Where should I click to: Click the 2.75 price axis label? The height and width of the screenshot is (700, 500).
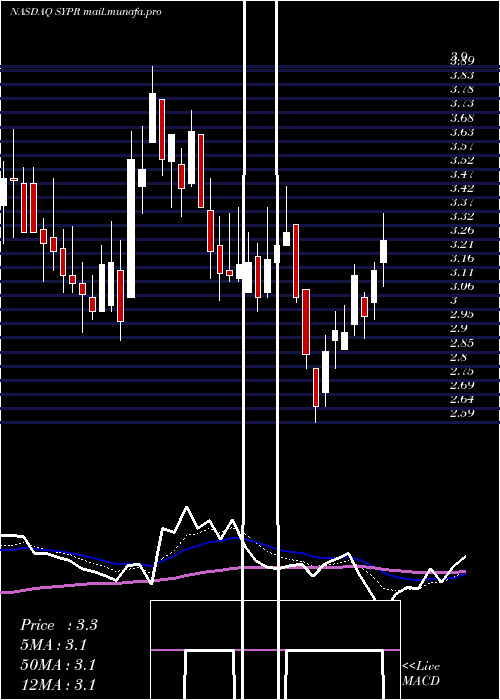pos(462,371)
